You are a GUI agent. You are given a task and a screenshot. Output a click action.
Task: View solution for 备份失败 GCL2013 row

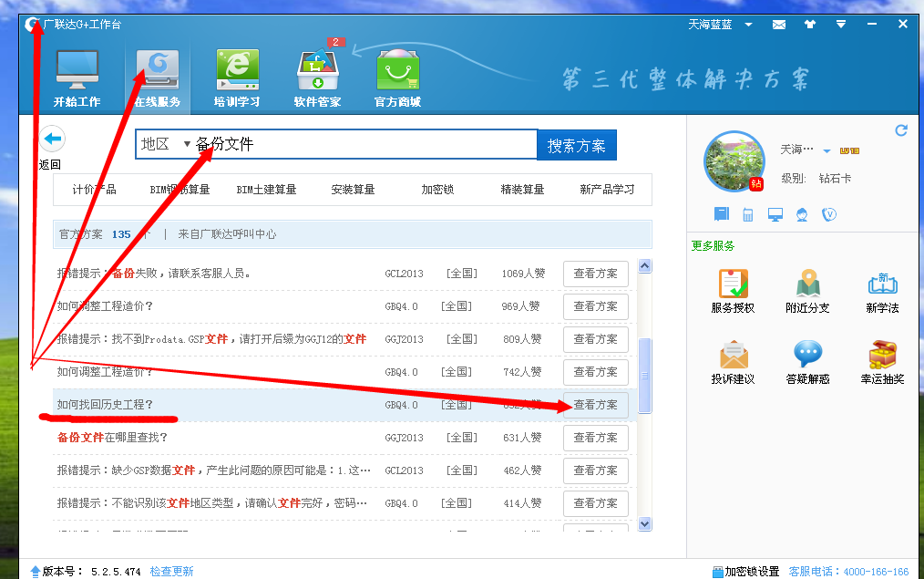coord(596,274)
